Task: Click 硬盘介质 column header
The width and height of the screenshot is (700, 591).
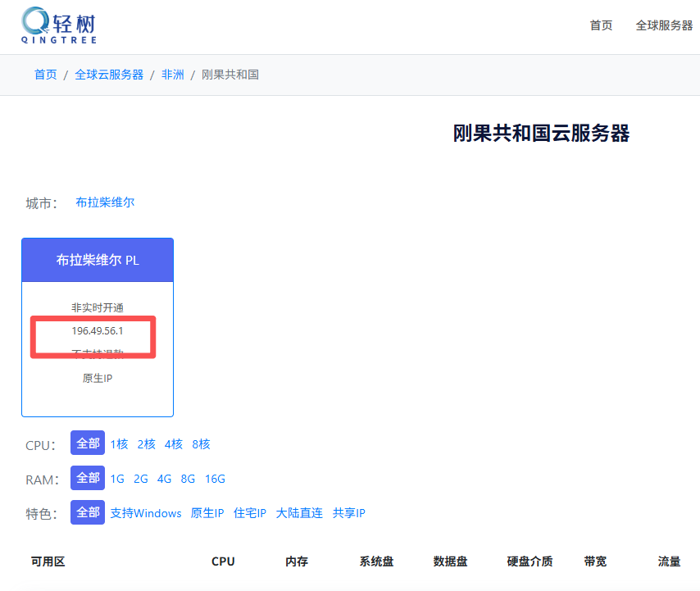Action: tap(530, 561)
